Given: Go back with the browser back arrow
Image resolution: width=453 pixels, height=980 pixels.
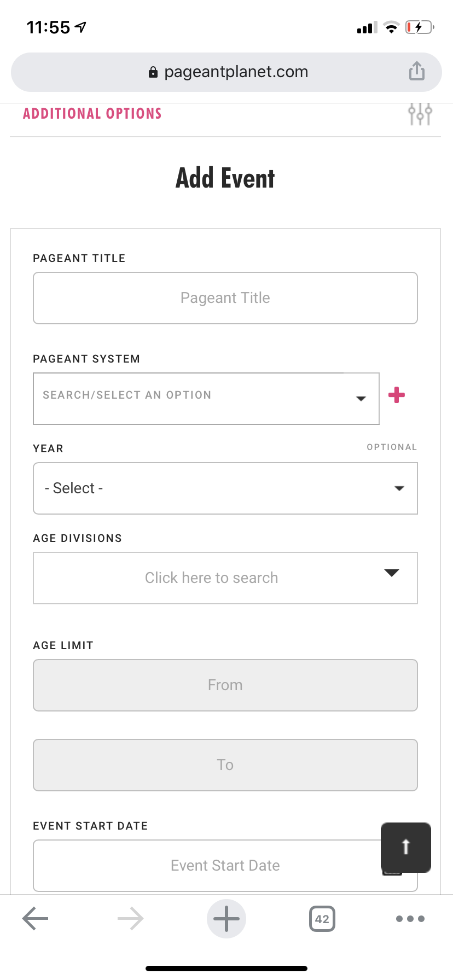Looking at the screenshot, I should pyautogui.click(x=36, y=919).
